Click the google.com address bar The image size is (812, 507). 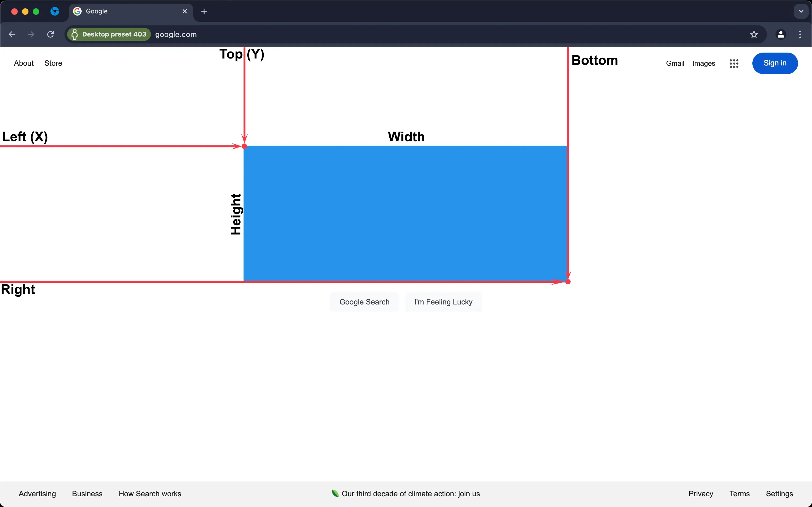[436, 34]
